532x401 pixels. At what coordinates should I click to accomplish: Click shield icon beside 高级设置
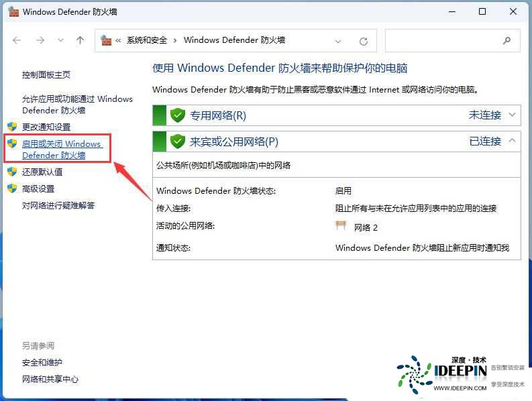click(12, 188)
